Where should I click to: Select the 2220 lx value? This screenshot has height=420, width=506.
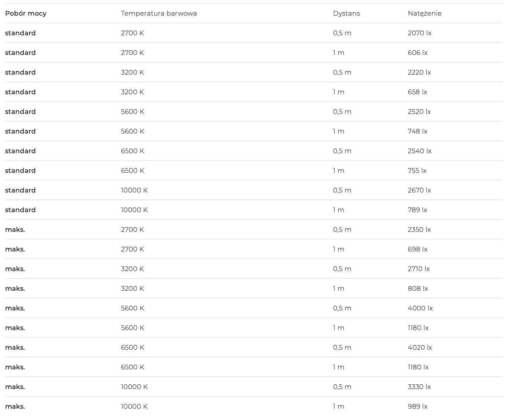click(x=419, y=72)
